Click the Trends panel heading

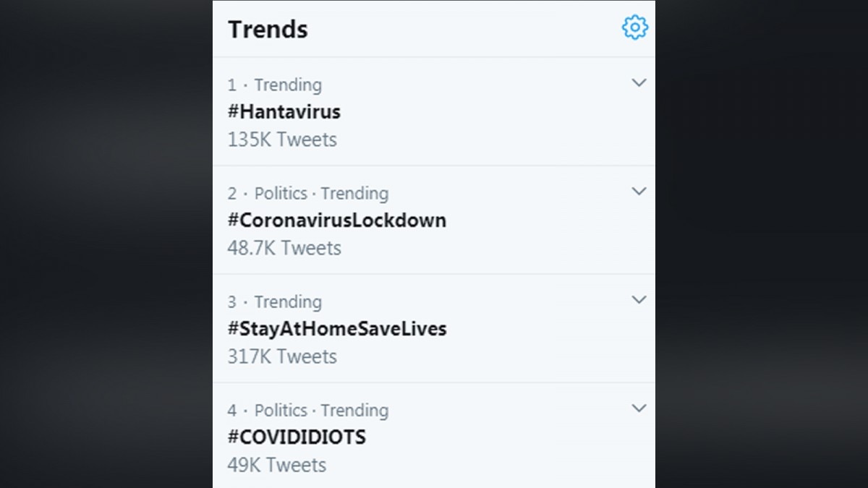268,30
